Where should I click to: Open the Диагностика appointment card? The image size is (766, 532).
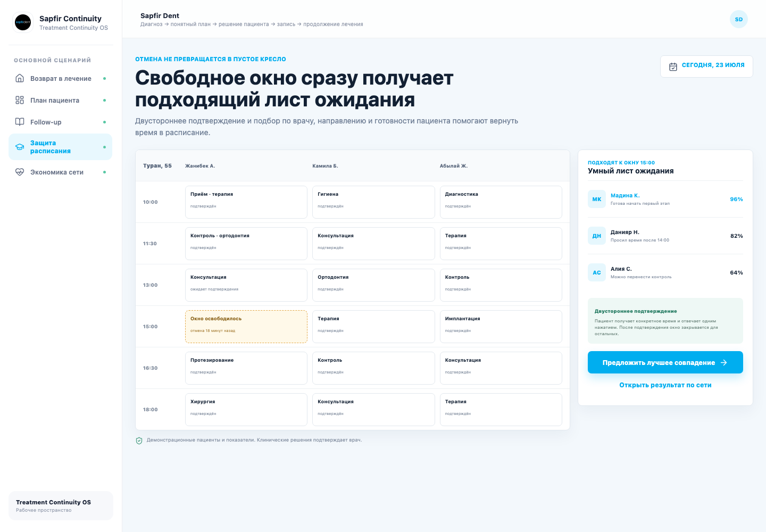point(501,202)
